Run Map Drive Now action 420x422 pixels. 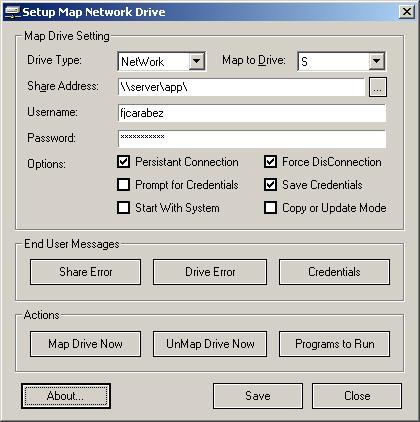tap(85, 344)
